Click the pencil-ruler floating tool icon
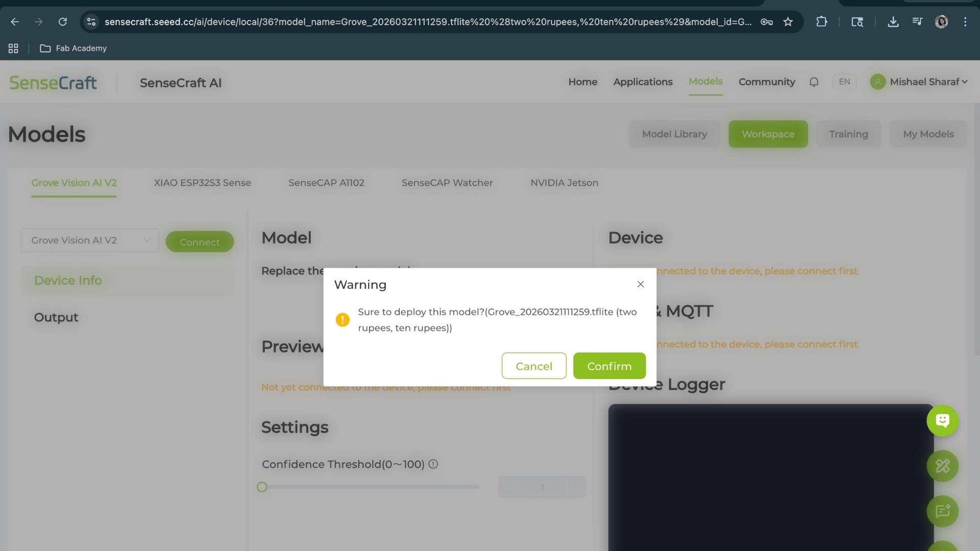The height and width of the screenshot is (551, 980). (942, 466)
